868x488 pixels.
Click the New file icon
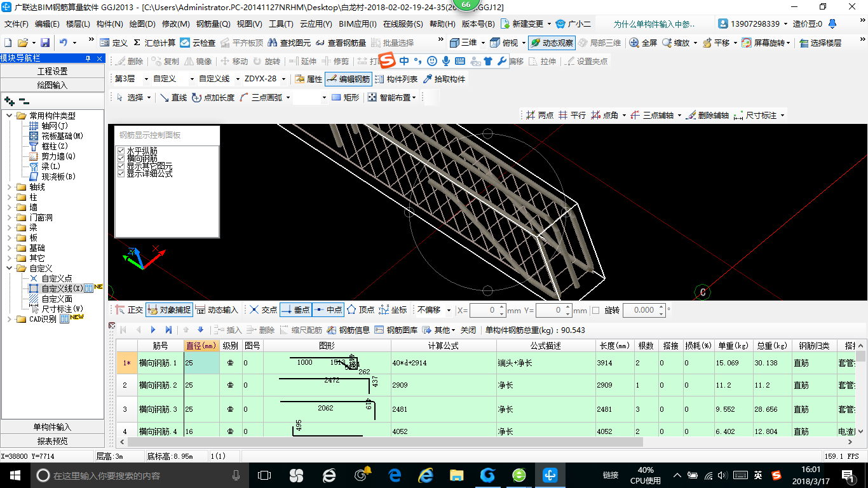[8, 43]
